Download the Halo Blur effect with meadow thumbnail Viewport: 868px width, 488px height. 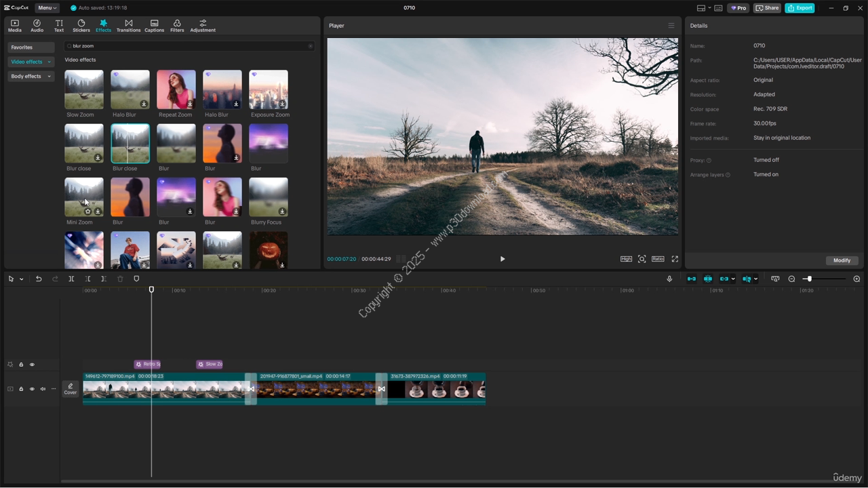pyautogui.click(x=144, y=104)
